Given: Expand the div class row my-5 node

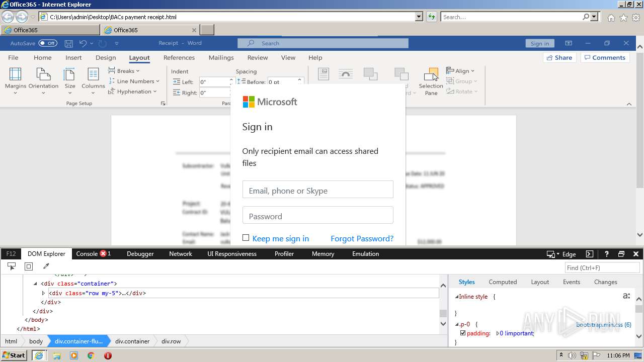Looking at the screenshot, I should (44, 293).
